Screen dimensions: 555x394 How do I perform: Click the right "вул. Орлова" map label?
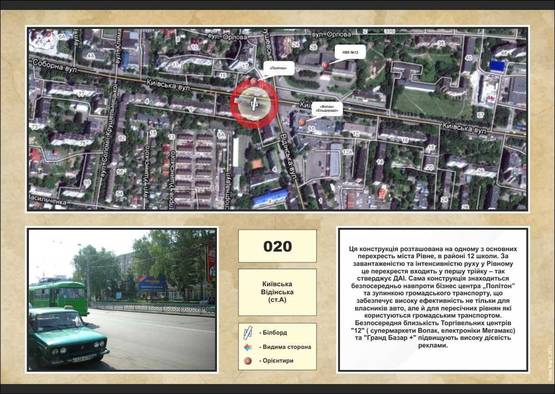pos(332,35)
